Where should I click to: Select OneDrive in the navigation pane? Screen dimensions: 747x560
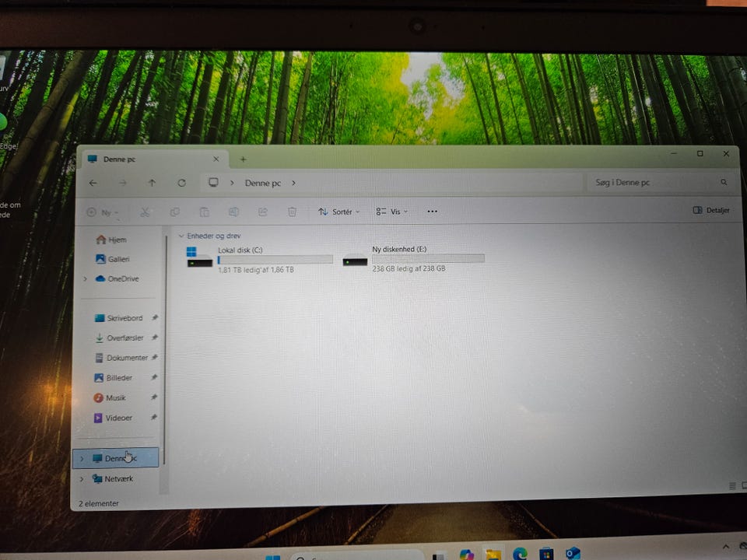click(x=117, y=278)
